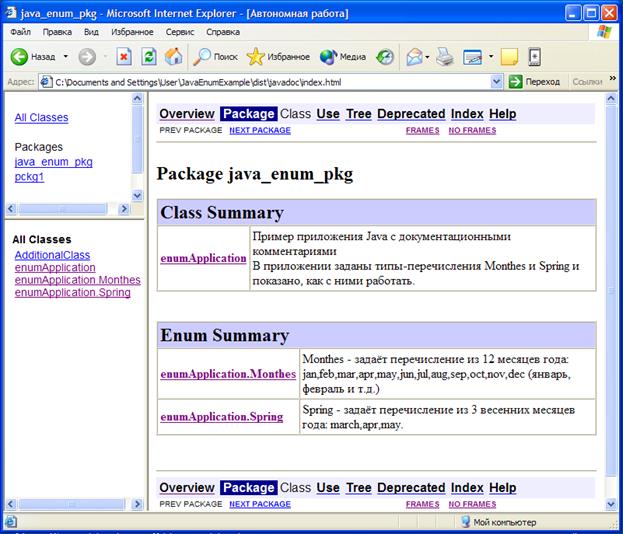Click the enumApplication.Monthes link in Enum Summary

coord(228,374)
